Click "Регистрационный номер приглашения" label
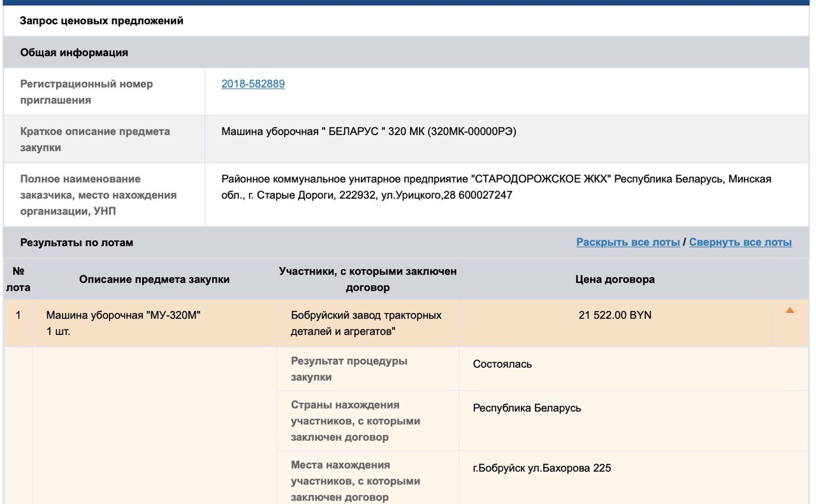Screen dimensions: 816x504 click(87, 92)
